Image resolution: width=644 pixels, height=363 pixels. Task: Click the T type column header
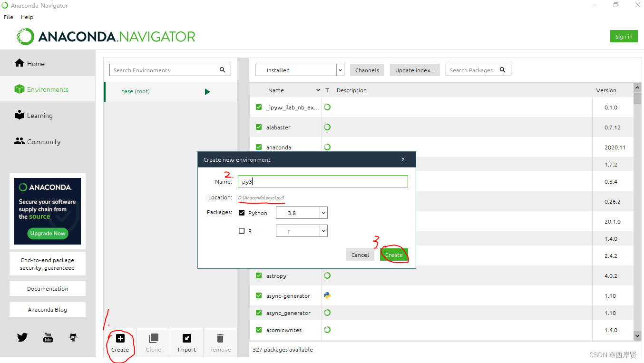tap(327, 90)
